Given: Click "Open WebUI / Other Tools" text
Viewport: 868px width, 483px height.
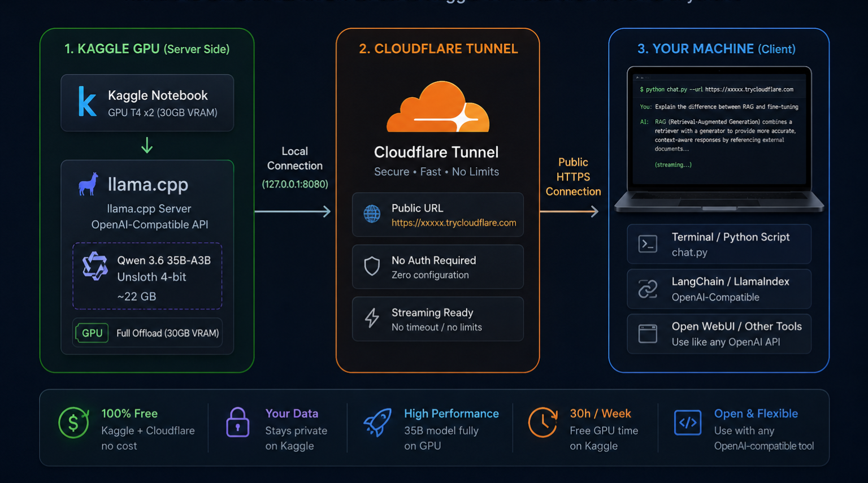Looking at the screenshot, I should [x=737, y=327].
